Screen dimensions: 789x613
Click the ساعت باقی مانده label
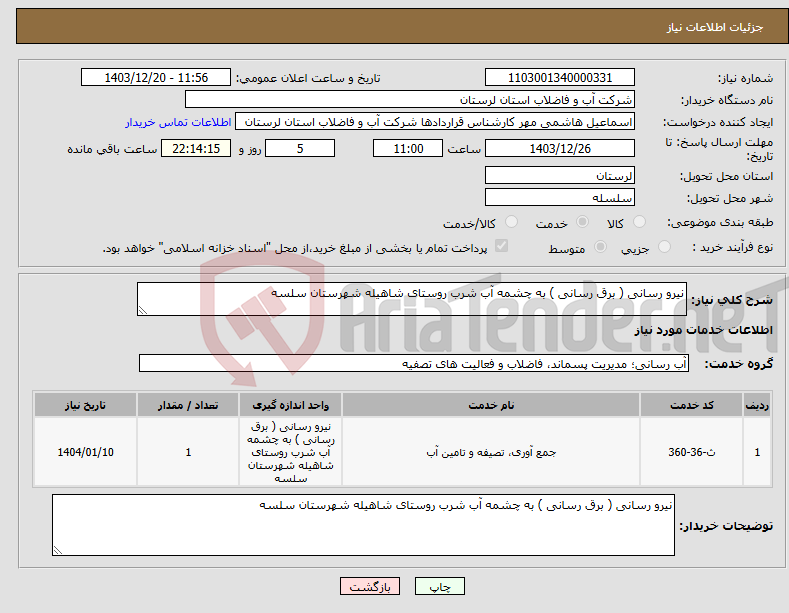coord(112,149)
